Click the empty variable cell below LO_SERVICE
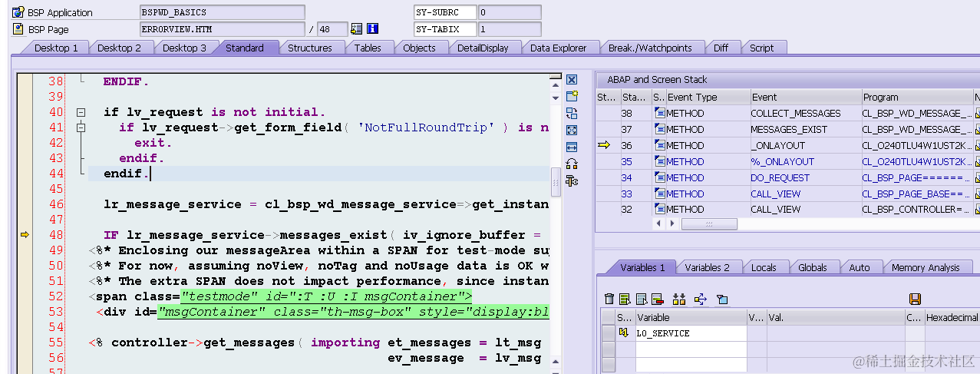Viewport: 980px width, 374px height. click(x=691, y=348)
